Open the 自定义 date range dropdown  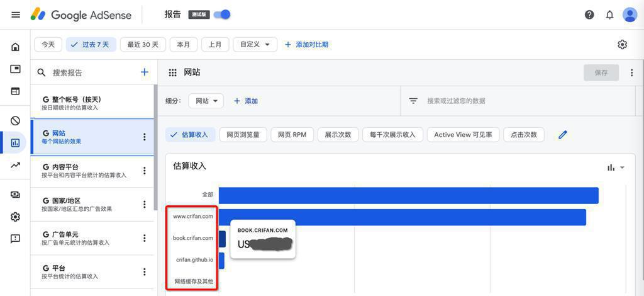pos(255,44)
